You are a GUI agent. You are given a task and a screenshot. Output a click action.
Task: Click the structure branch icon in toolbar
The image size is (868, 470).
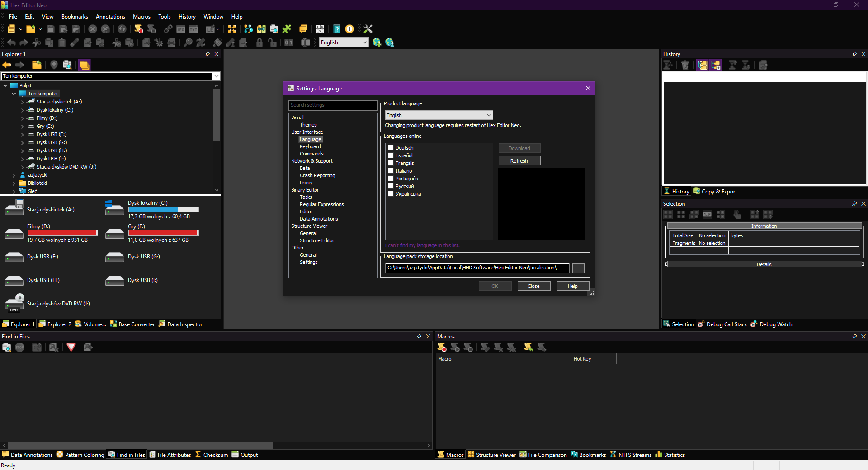248,29
